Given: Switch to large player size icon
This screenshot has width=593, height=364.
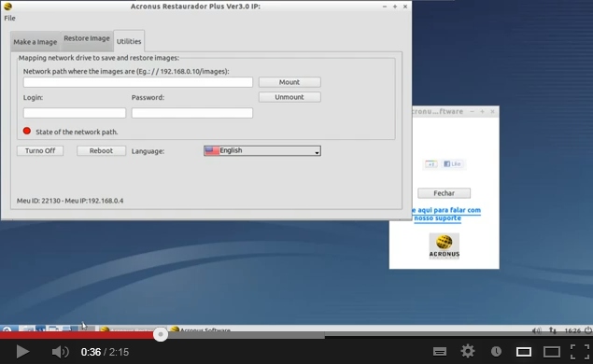Looking at the screenshot, I should 552,352.
